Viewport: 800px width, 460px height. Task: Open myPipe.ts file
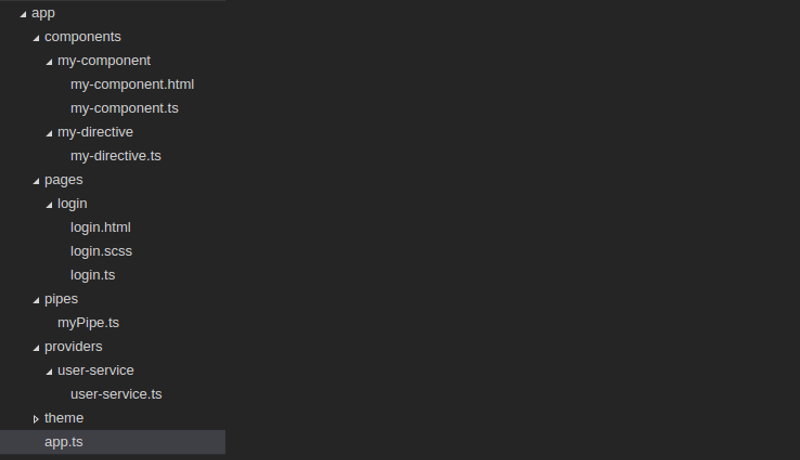[x=88, y=322]
